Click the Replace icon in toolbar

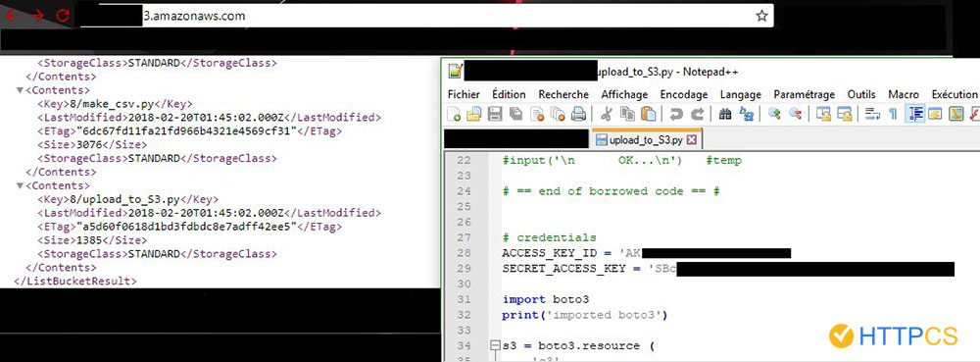pyautogui.click(x=746, y=114)
